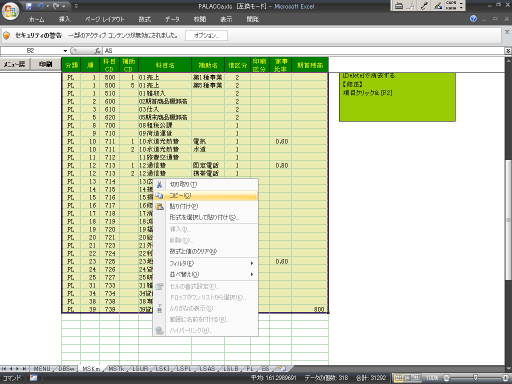512x384 pixels.
Task: Choose コピー(C) in the context menu
Action: coord(205,196)
